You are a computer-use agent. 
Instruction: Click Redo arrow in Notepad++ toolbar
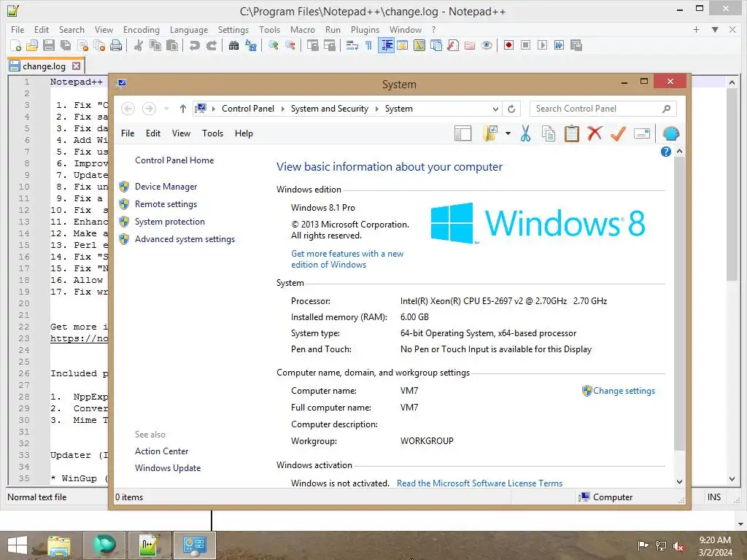[211, 45]
